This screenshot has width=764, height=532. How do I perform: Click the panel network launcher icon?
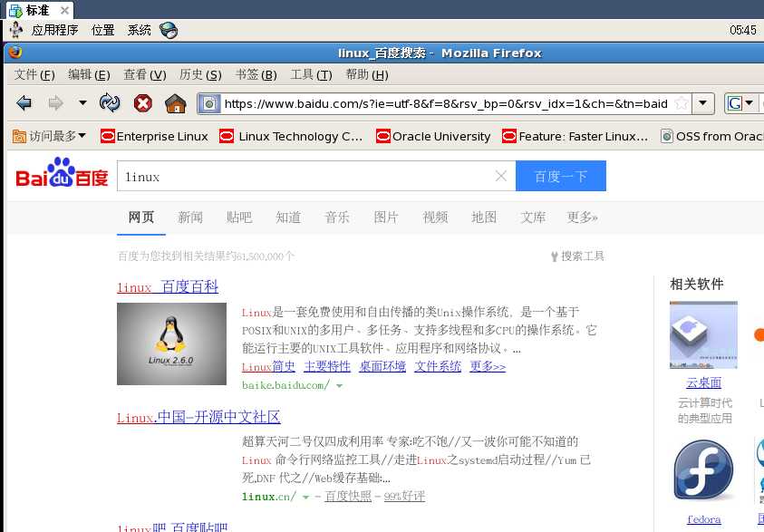[x=169, y=30]
